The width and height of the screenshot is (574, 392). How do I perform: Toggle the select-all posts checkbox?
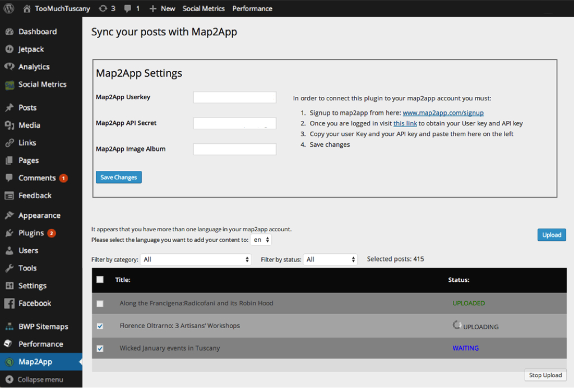coord(100,279)
